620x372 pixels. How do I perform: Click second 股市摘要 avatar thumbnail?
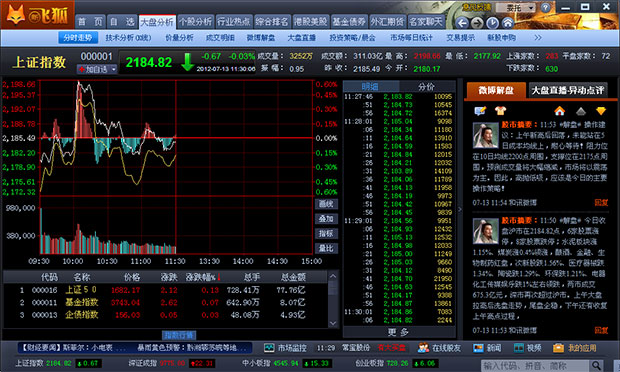click(486, 231)
